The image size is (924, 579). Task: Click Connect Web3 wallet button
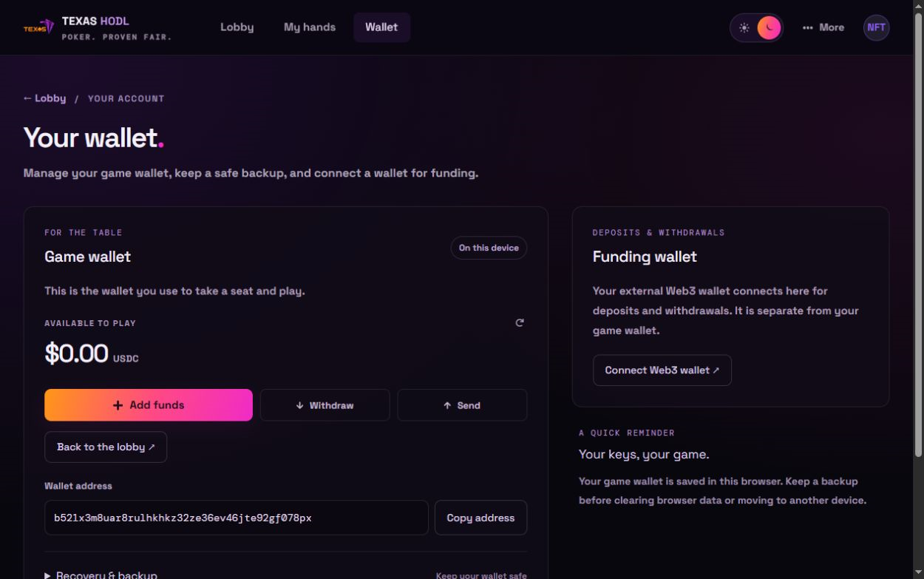coord(662,370)
